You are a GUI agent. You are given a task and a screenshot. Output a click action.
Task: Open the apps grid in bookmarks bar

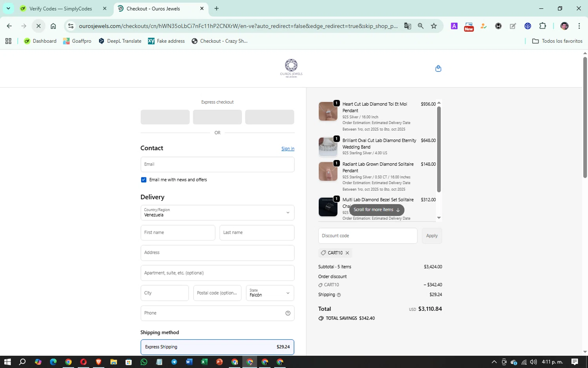[x=8, y=41]
